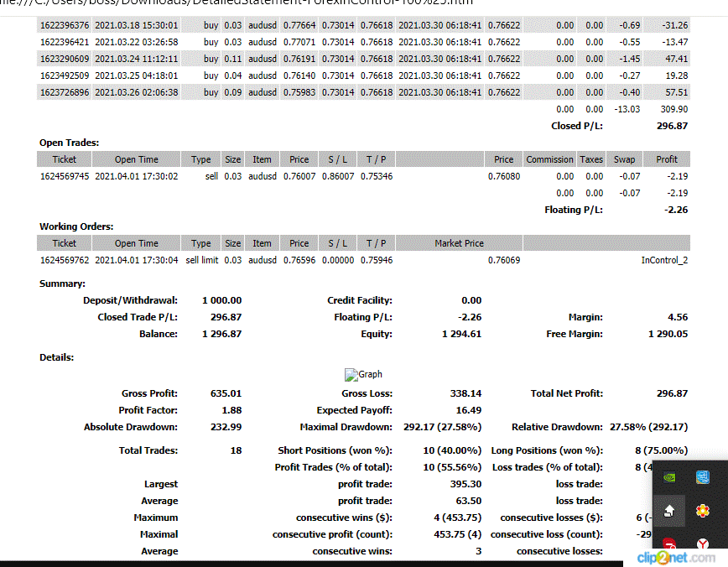Click open time 2021.03.18 15:30:01
This screenshot has width=728, height=567.
137,25
